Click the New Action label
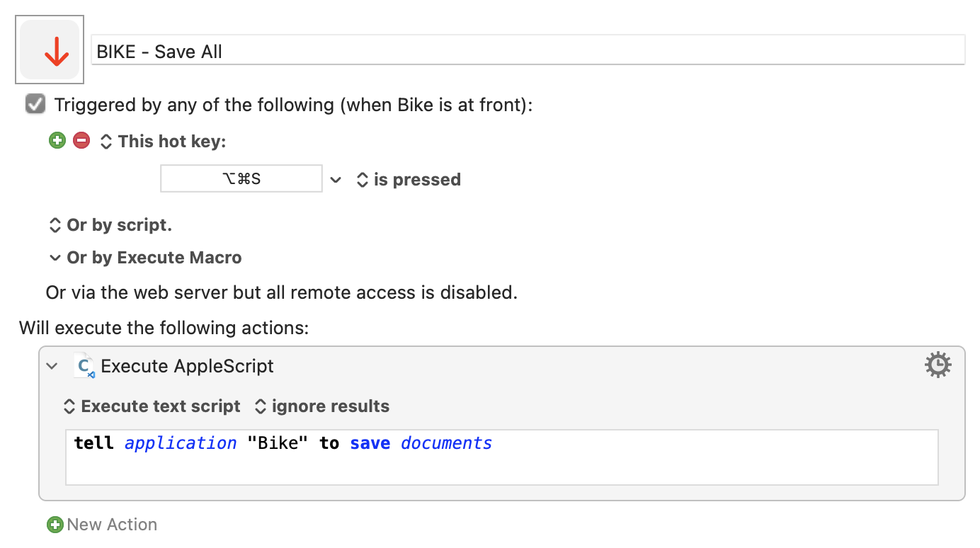Viewport: 980px width, 548px height. [x=112, y=525]
